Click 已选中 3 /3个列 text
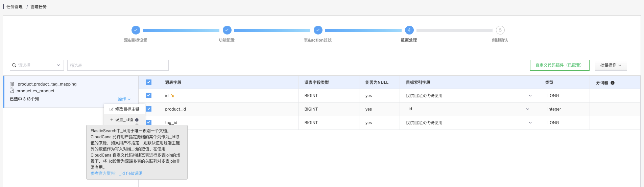Image resolution: width=644 pixels, height=187 pixels. tap(24, 99)
